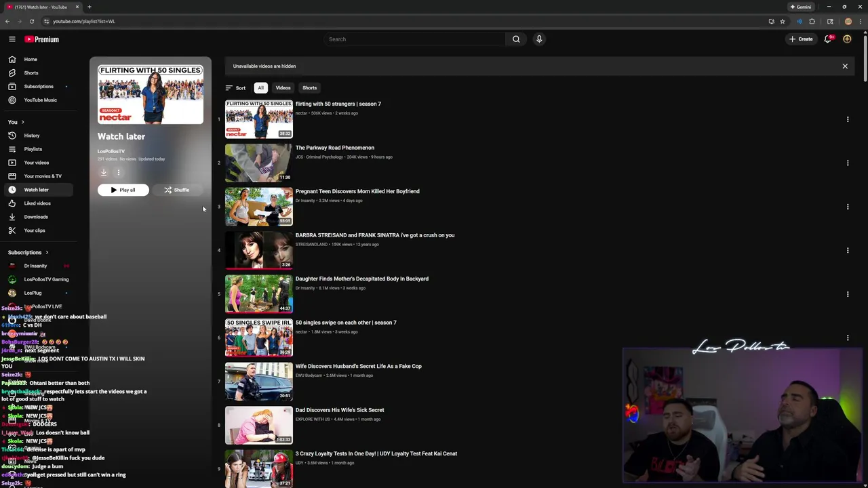Open playlist more-options menu
The width and height of the screenshot is (868, 488).
(x=118, y=172)
